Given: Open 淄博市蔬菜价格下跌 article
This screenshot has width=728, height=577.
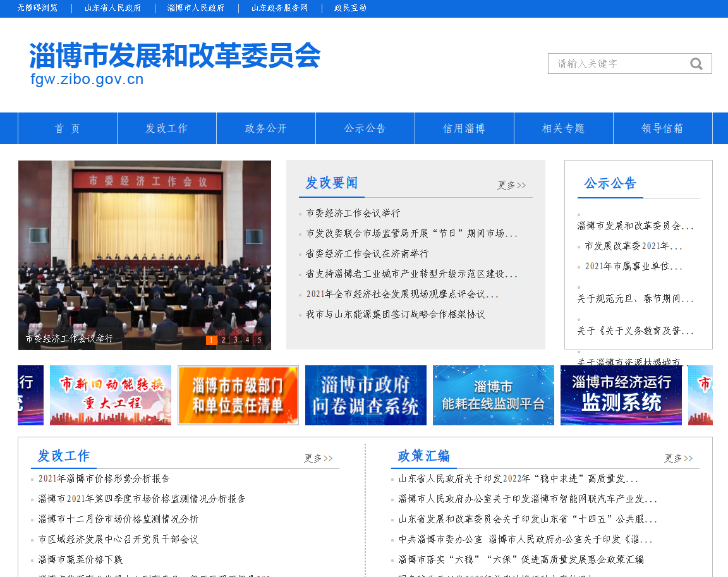Looking at the screenshot, I should click(x=80, y=560).
